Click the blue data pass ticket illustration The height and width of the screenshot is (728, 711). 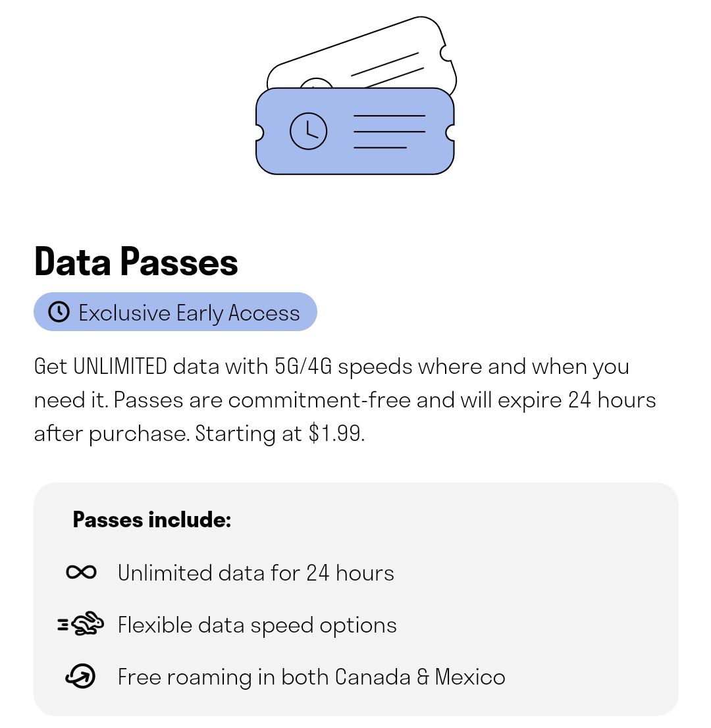click(355, 132)
